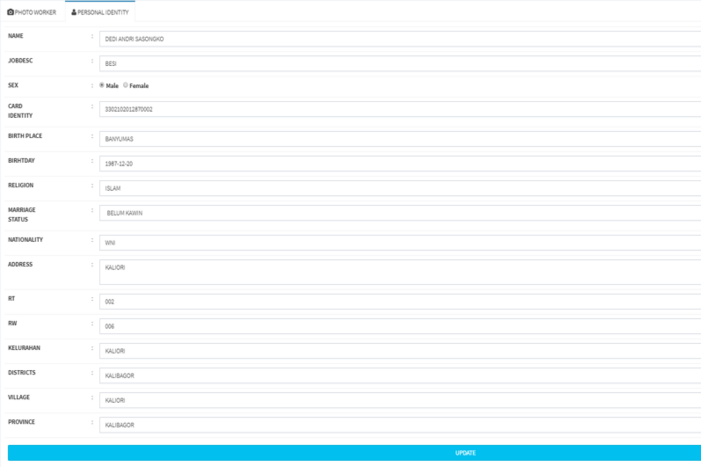The width and height of the screenshot is (701, 467).
Task: Open the Personal Identity tab
Action: (x=100, y=12)
